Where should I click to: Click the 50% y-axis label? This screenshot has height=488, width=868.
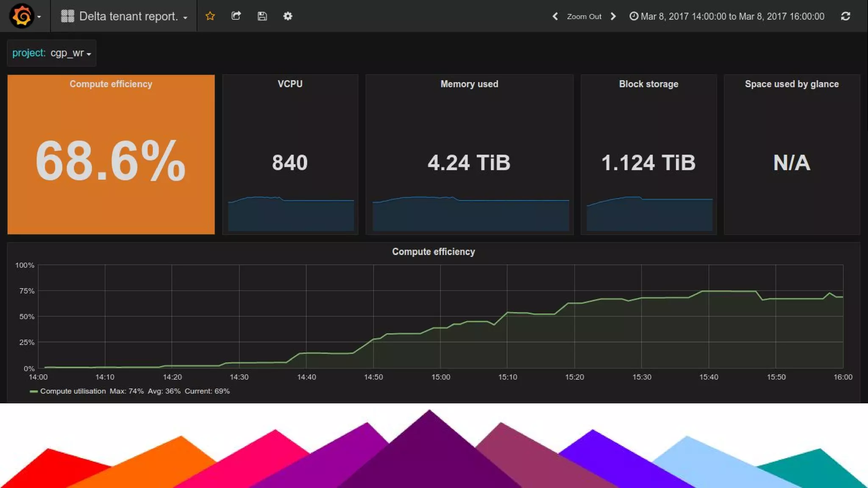click(27, 317)
